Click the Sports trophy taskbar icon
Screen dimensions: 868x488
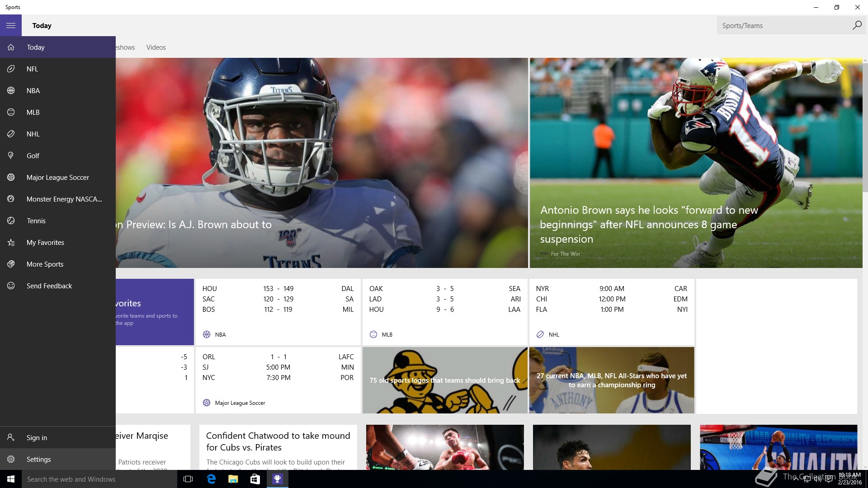[277, 479]
